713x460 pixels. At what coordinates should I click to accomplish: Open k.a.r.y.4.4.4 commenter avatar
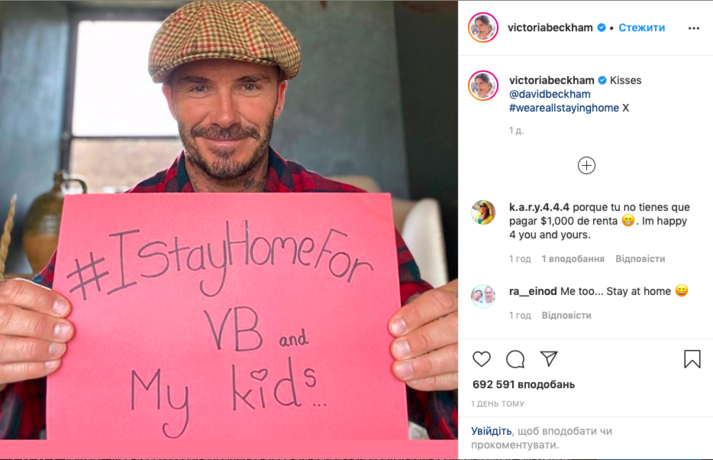point(483,212)
